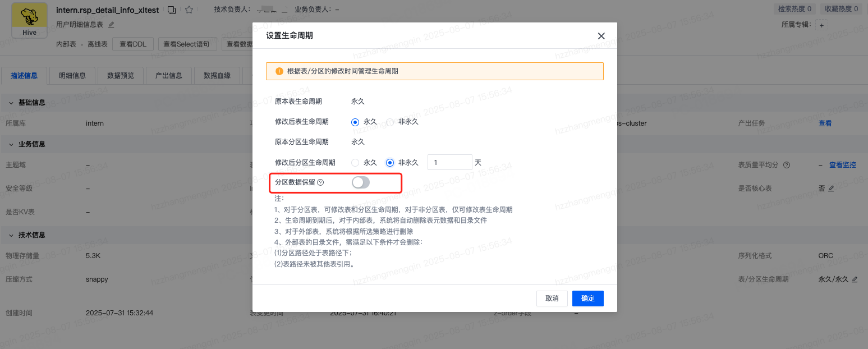This screenshot has height=349, width=868.
Task: Click the help icon beside 分区数据保留
Action: coord(320,182)
